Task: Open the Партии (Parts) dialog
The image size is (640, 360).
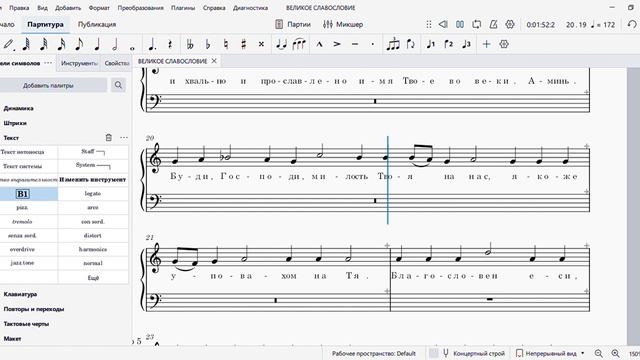Action: click(293, 24)
